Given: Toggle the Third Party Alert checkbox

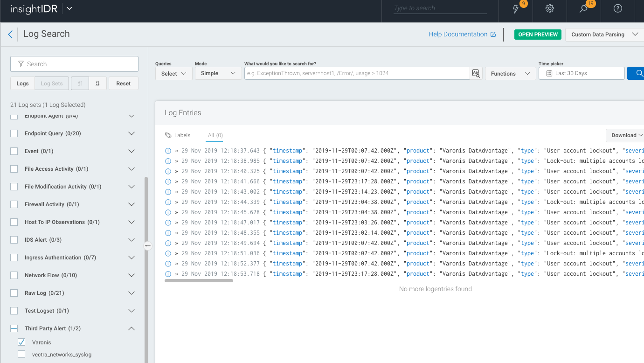Looking at the screenshot, I should point(14,328).
